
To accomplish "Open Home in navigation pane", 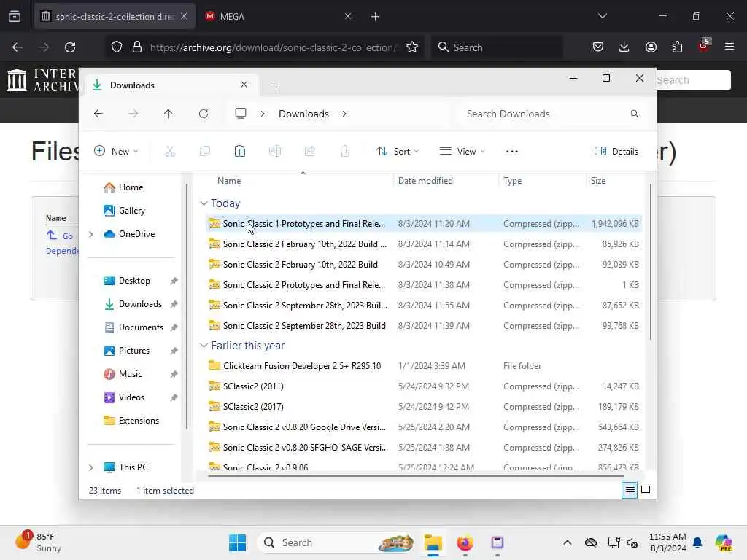I will [123, 187].
